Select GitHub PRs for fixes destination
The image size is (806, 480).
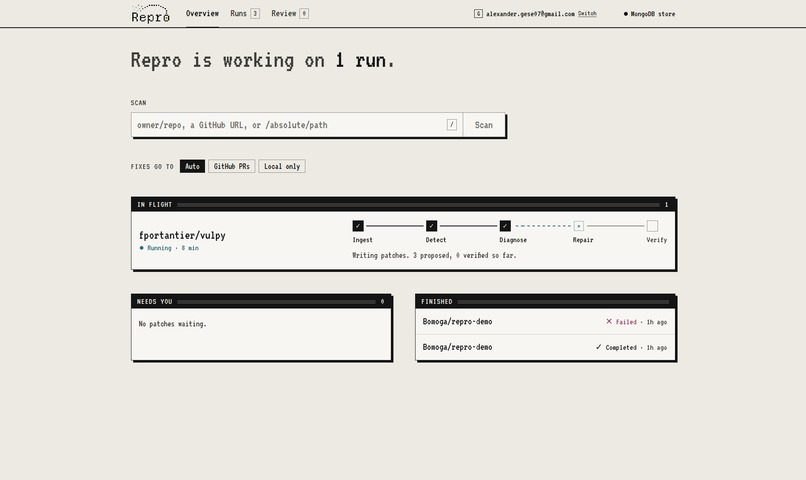coord(232,167)
